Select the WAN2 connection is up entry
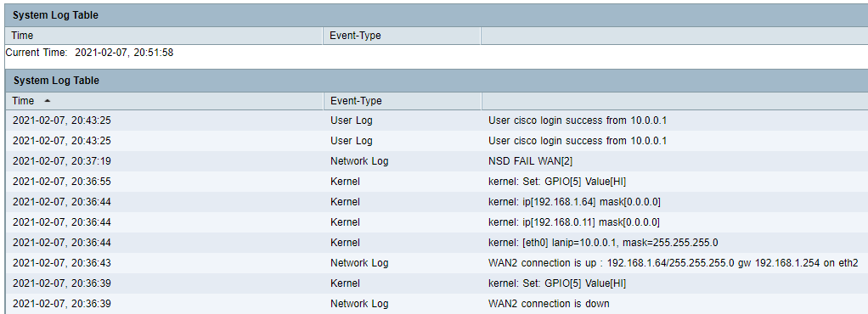Screen dimensions: 868x314 click(674, 263)
